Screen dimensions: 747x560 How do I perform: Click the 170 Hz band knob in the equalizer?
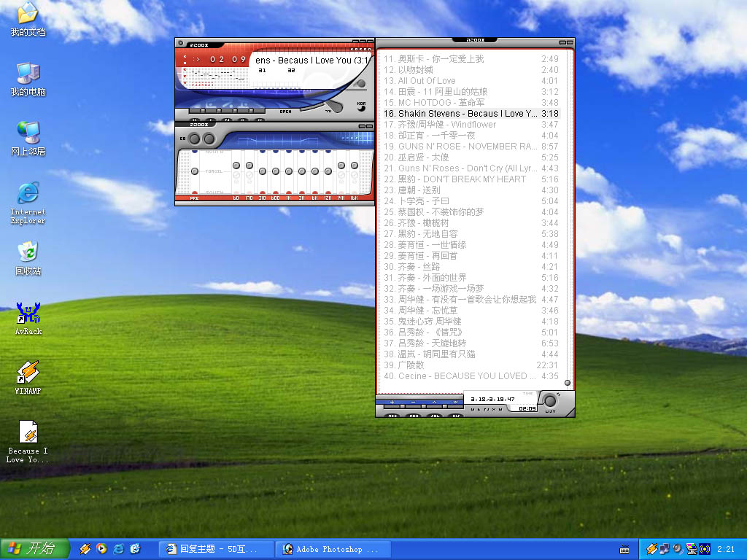coord(249,166)
